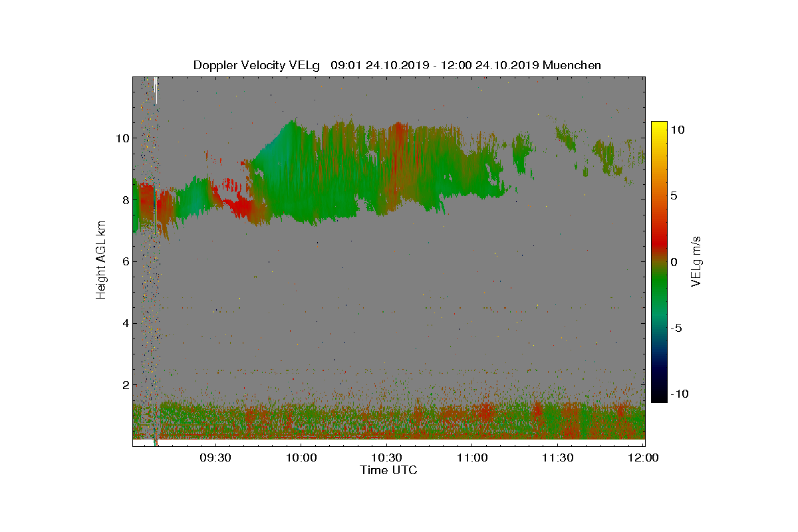Click the '11:30' time axis label
798x532 pixels.
[557, 458]
